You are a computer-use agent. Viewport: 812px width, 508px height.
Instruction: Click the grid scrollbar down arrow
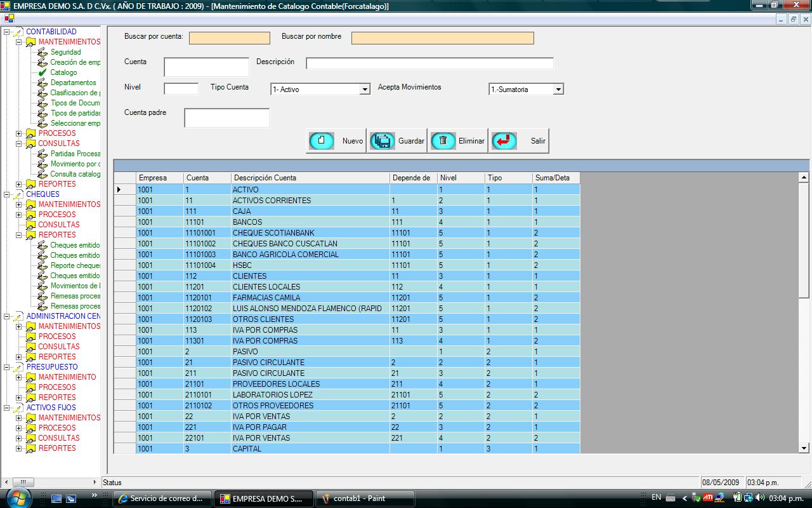coord(804,448)
